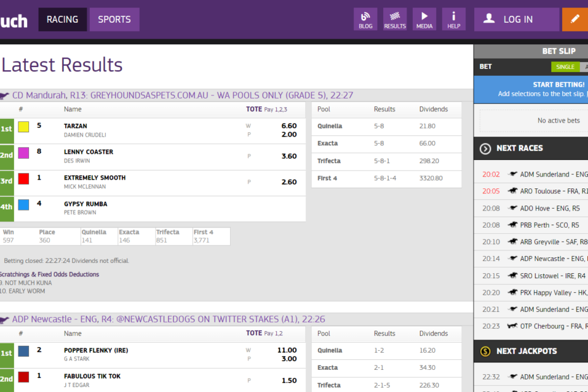This screenshot has height=392, width=588.
Task: Click Lenny Coaster's magenta rug swatch
Action: tap(23, 152)
